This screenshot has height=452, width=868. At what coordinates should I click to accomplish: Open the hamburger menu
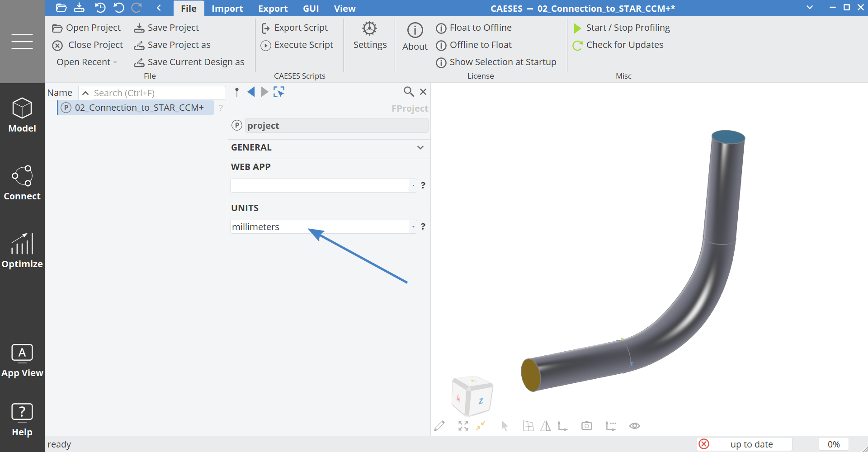(x=22, y=42)
